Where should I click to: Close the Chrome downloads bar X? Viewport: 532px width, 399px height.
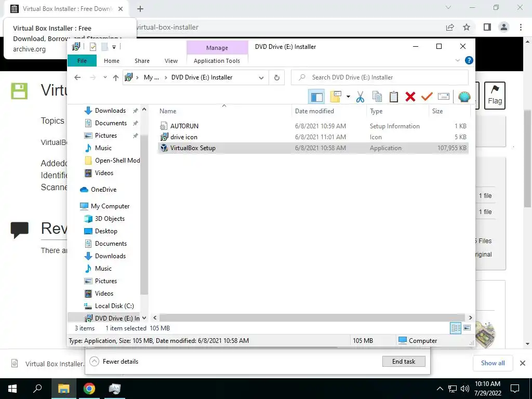pyautogui.click(x=523, y=363)
